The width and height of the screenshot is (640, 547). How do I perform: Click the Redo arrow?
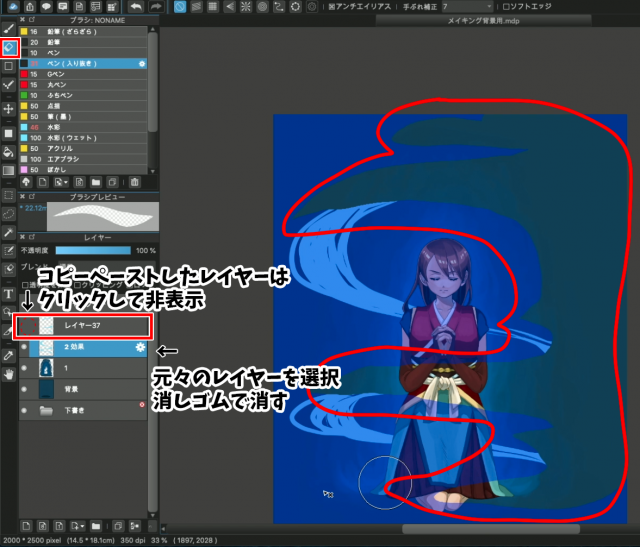coord(156,7)
